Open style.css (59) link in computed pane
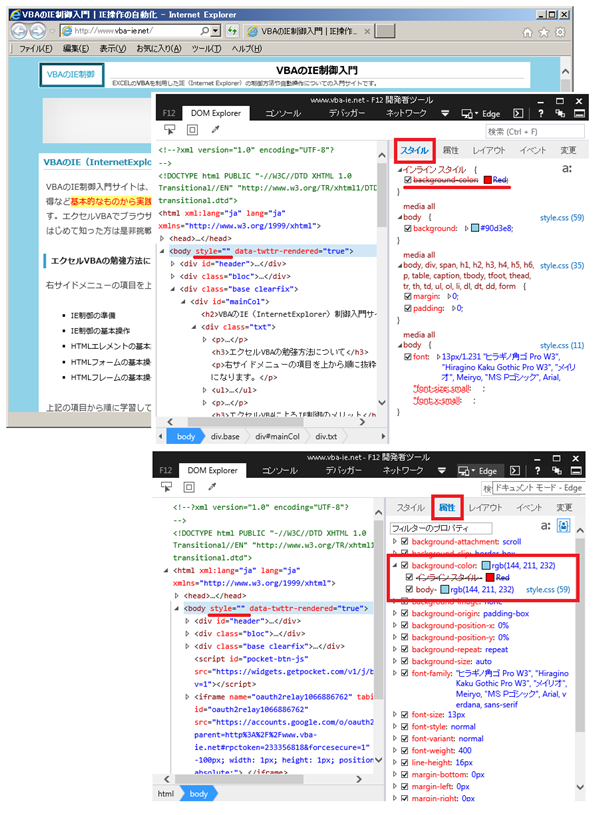 548,589
